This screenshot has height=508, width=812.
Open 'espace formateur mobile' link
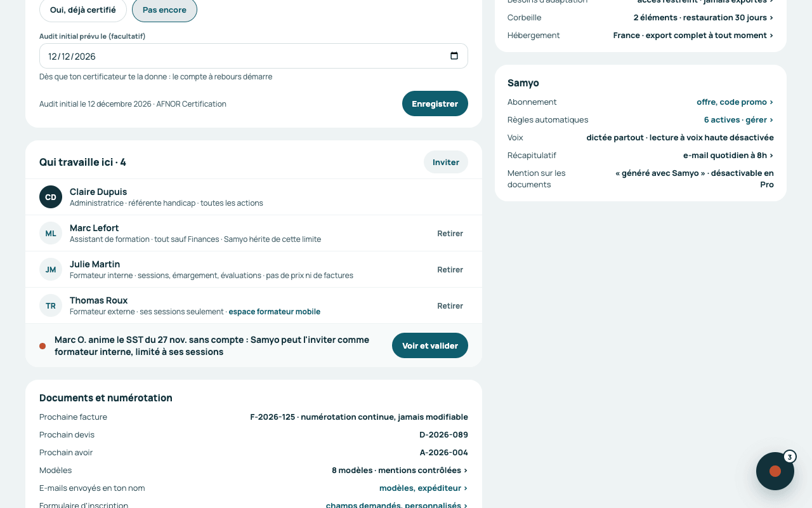pos(275,312)
